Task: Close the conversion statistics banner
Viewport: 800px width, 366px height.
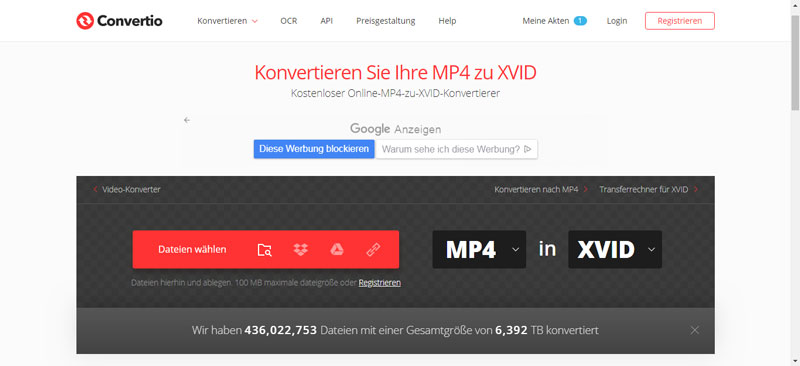Action: pyautogui.click(x=694, y=330)
